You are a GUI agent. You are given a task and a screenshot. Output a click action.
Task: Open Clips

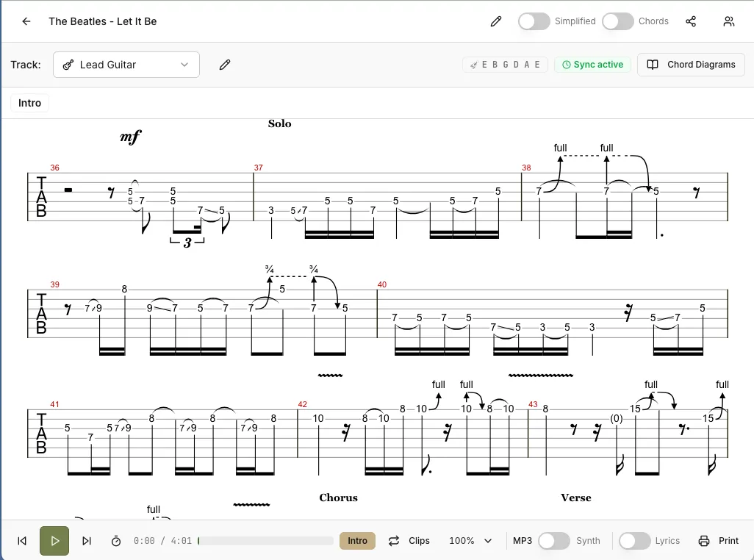pyautogui.click(x=419, y=541)
